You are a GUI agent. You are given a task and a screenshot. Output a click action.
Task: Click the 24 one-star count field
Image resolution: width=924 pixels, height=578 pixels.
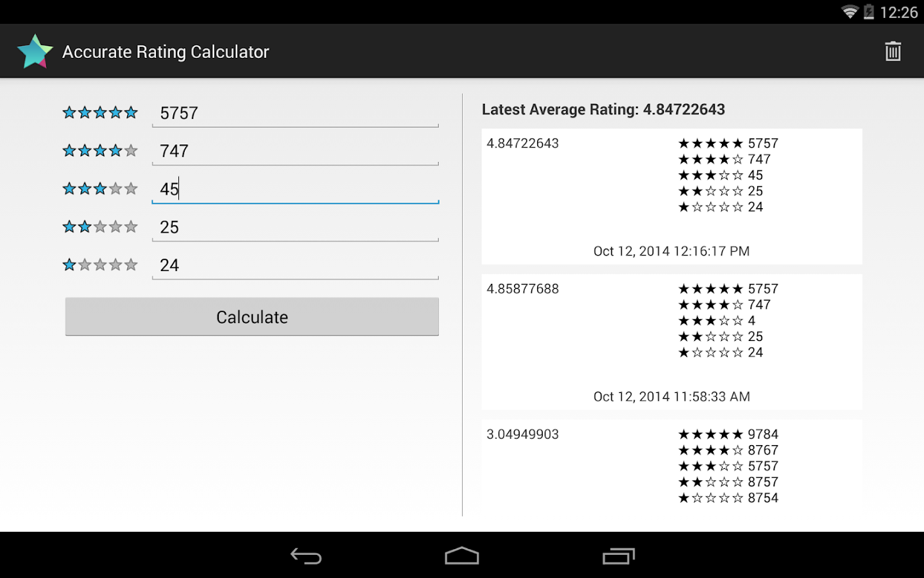coord(295,265)
